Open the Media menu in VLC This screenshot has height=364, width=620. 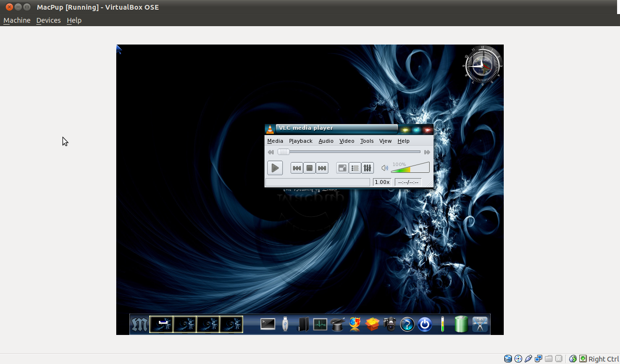pyautogui.click(x=275, y=141)
